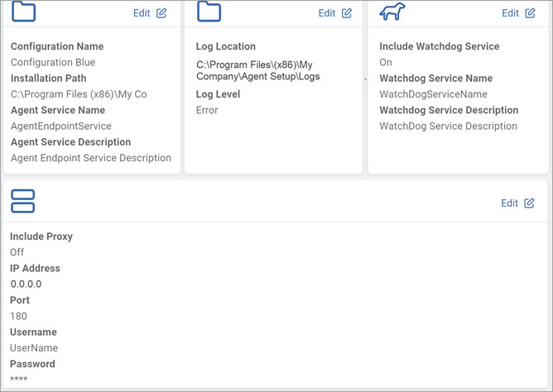Image resolution: width=553 pixels, height=392 pixels.
Task: Open Edit link for Configuration Name card
Action: [x=142, y=13]
